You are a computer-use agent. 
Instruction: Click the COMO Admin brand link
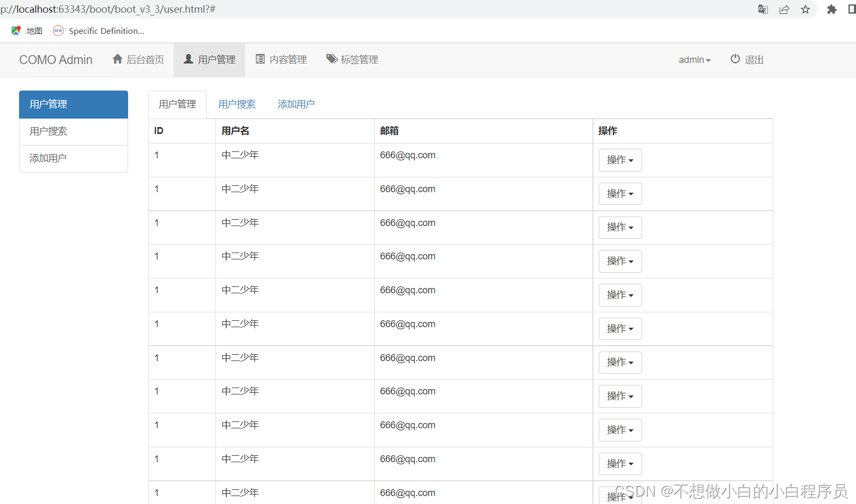[56, 60]
